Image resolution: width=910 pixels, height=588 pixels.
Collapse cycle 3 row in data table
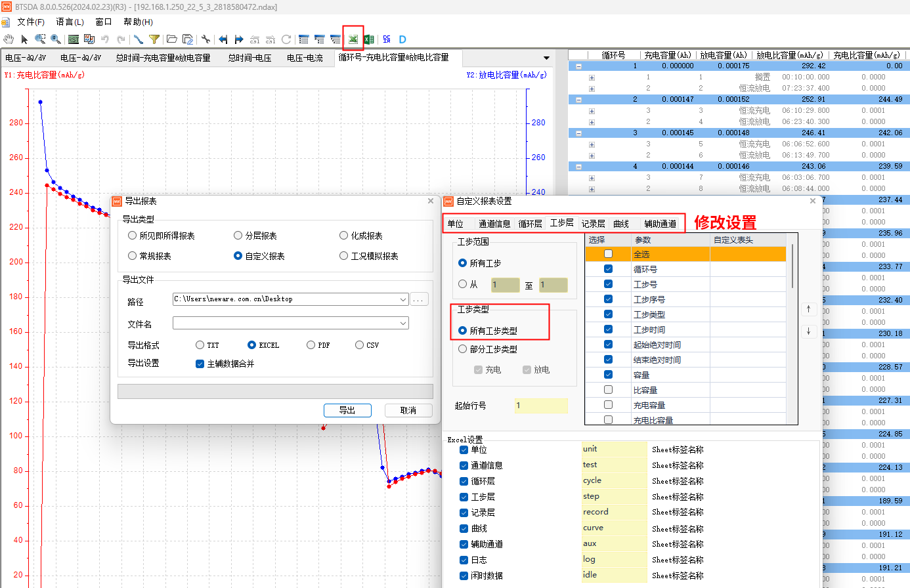tap(578, 133)
